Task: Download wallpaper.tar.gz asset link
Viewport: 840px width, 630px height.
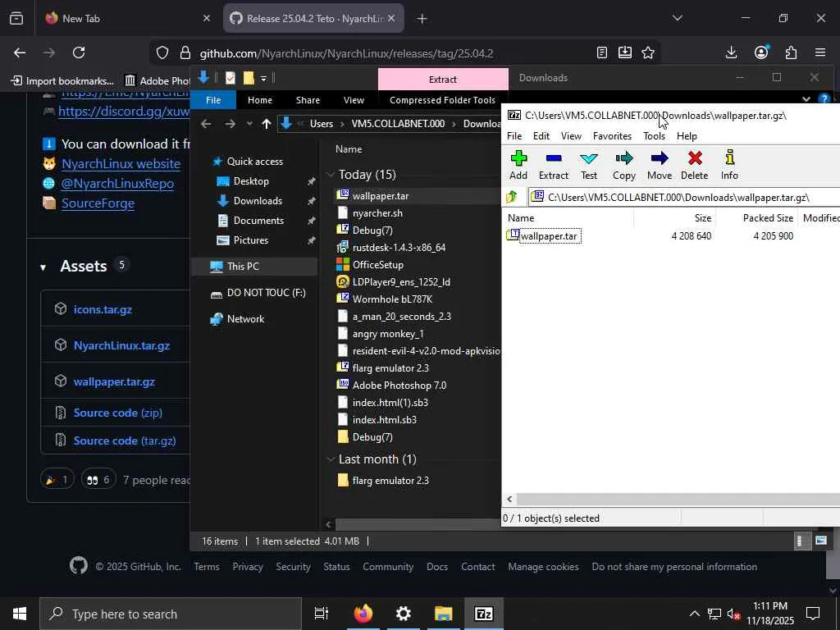Action: pyautogui.click(x=114, y=382)
